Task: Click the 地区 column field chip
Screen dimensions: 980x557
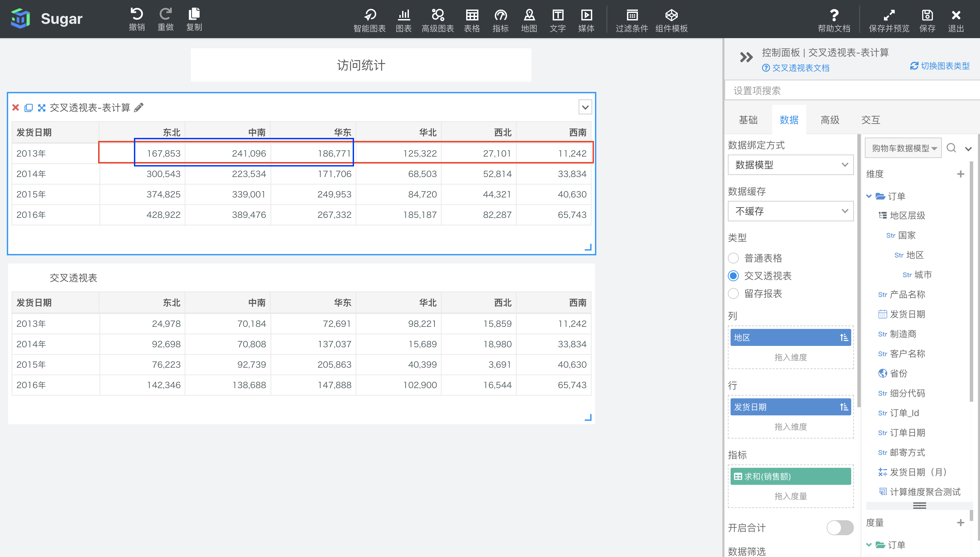Action: click(791, 337)
